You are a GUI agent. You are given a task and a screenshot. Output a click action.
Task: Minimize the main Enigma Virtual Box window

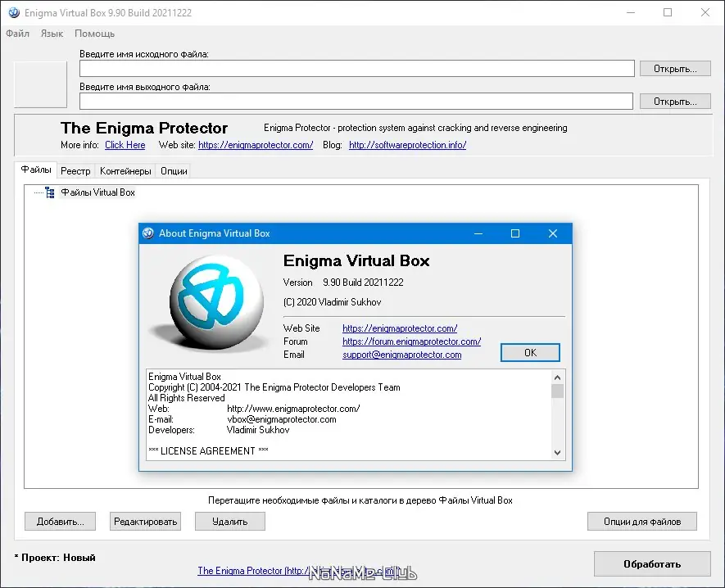(x=631, y=12)
